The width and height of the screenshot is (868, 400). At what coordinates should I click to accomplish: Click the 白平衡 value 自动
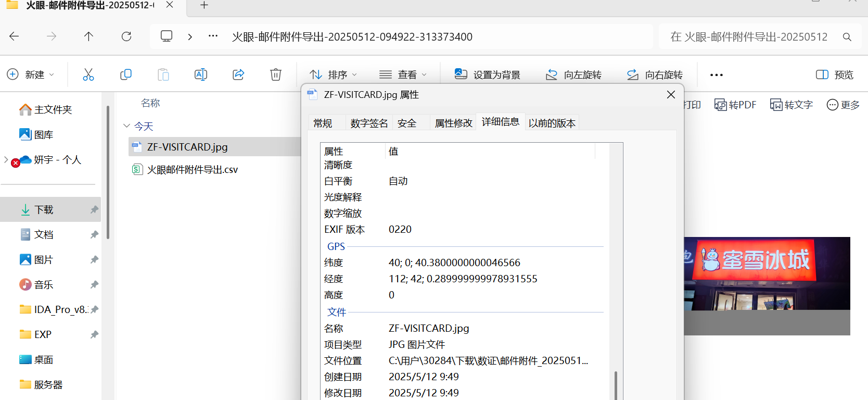(x=398, y=181)
